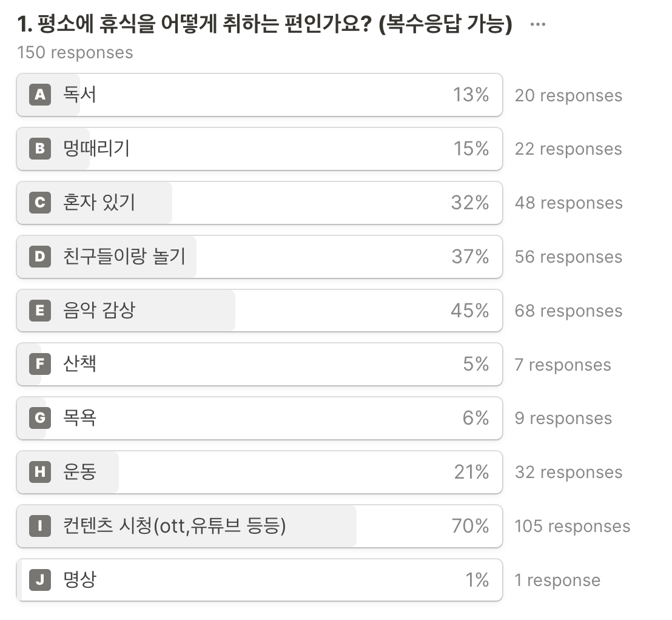Click the letter G badge for 목욕

pyautogui.click(x=40, y=418)
